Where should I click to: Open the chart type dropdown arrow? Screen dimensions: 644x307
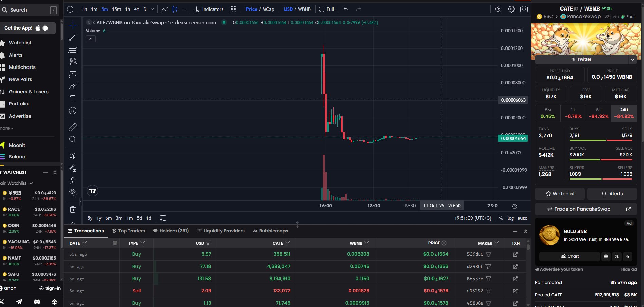(184, 9)
